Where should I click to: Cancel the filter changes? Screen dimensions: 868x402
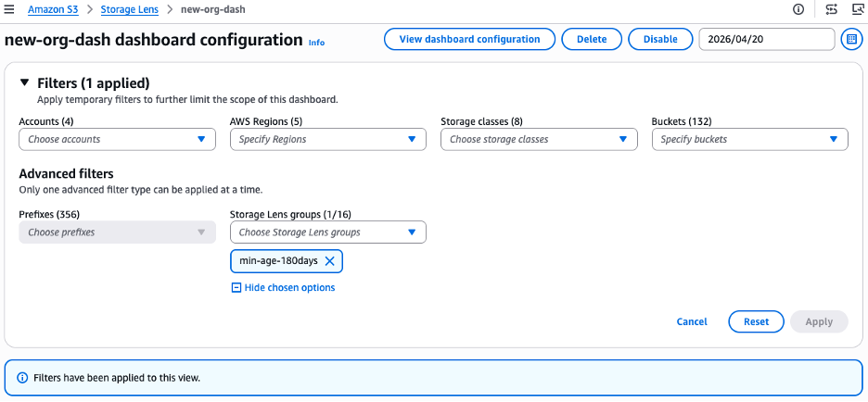point(692,321)
